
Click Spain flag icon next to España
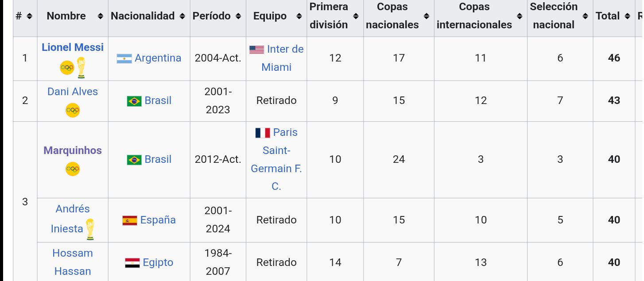tap(130, 220)
